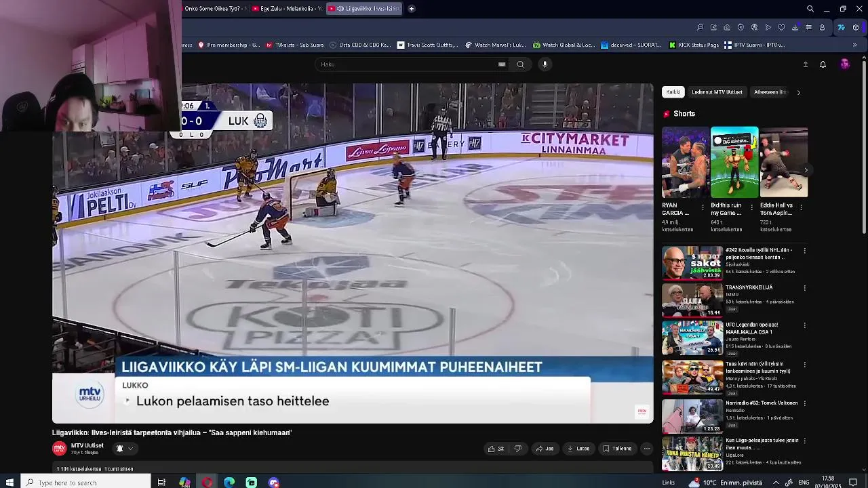Viewport: 868px width, 488px height.
Task: Open the TVkaista - Sub Suora bookmark
Action: (295, 45)
